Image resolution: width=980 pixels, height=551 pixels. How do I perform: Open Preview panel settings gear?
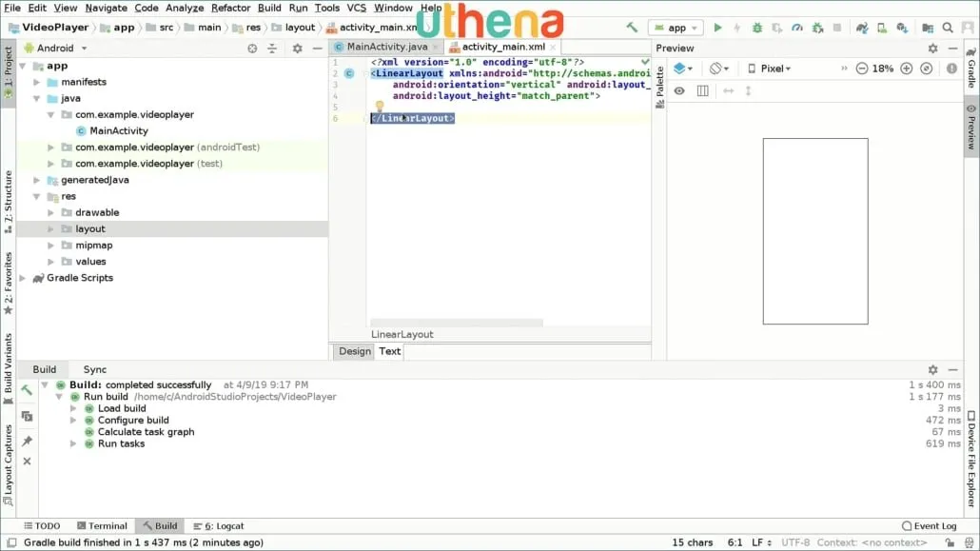click(x=932, y=49)
